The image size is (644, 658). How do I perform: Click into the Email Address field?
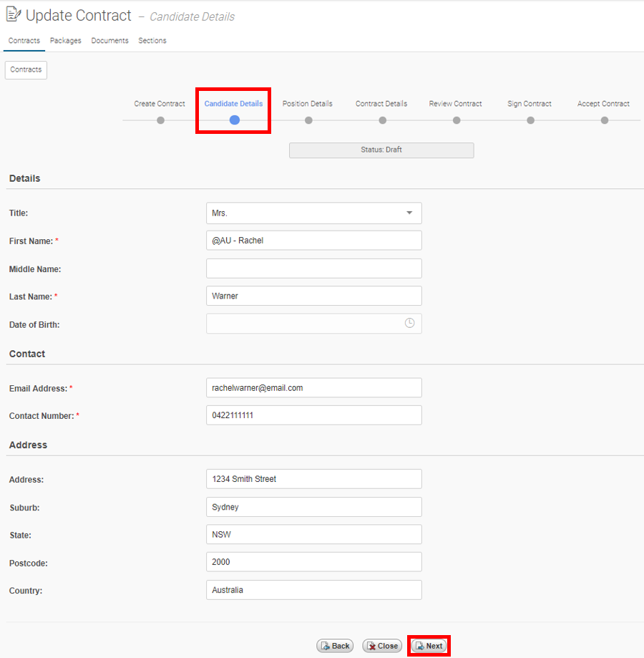(x=314, y=388)
